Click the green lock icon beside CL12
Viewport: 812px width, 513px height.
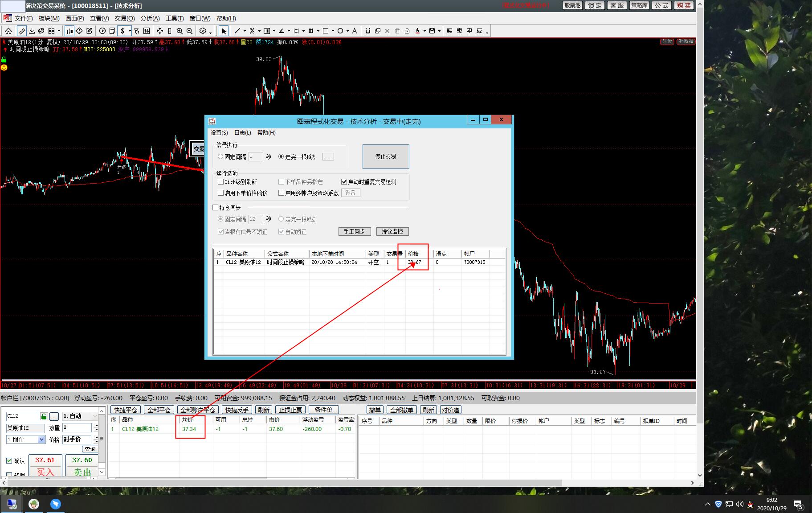[x=44, y=416]
